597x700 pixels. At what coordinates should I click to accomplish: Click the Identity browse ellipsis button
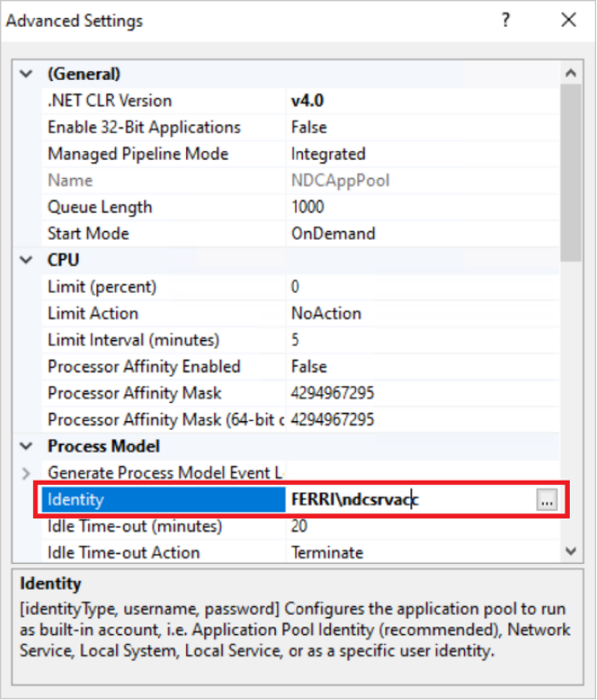click(547, 501)
